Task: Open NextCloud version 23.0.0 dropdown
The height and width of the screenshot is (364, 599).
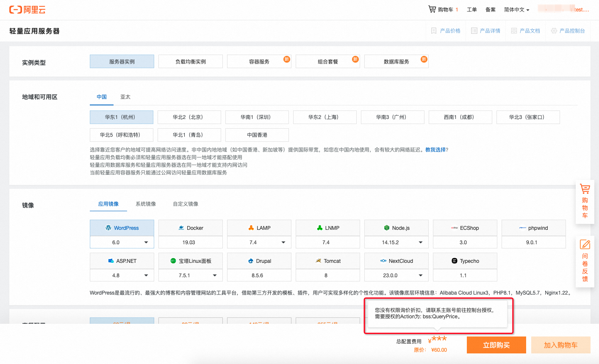Action: (x=397, y=276)
